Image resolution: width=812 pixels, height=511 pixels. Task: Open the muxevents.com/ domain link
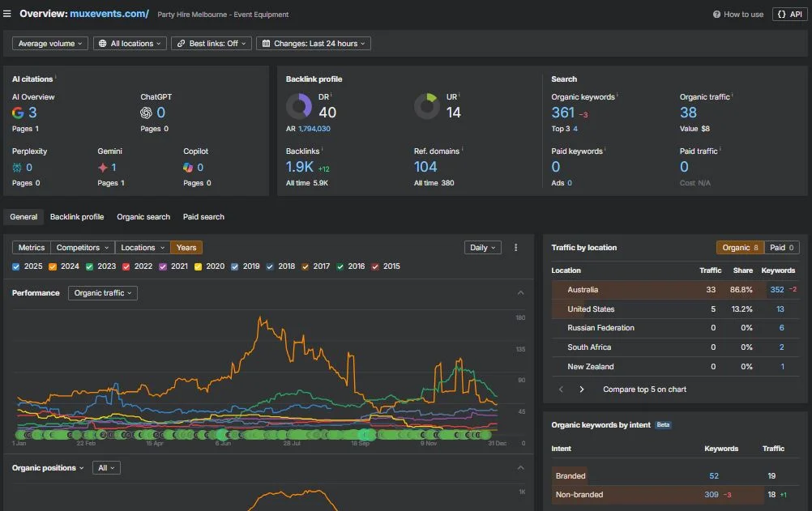[109, 14]
